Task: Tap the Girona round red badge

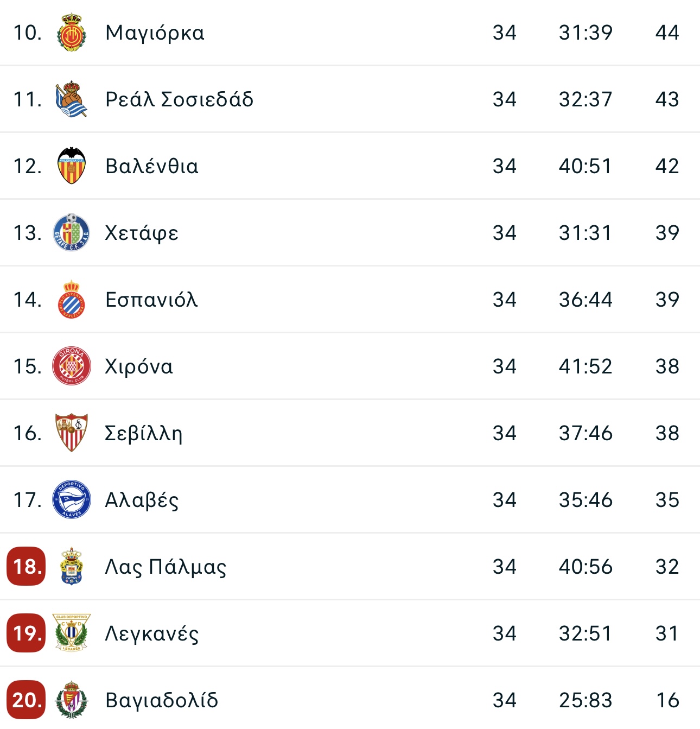Action: click(x=72, y=366)
